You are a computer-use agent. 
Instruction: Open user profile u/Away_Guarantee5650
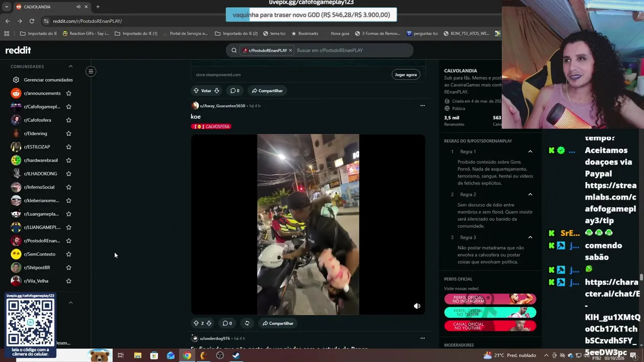222,106
